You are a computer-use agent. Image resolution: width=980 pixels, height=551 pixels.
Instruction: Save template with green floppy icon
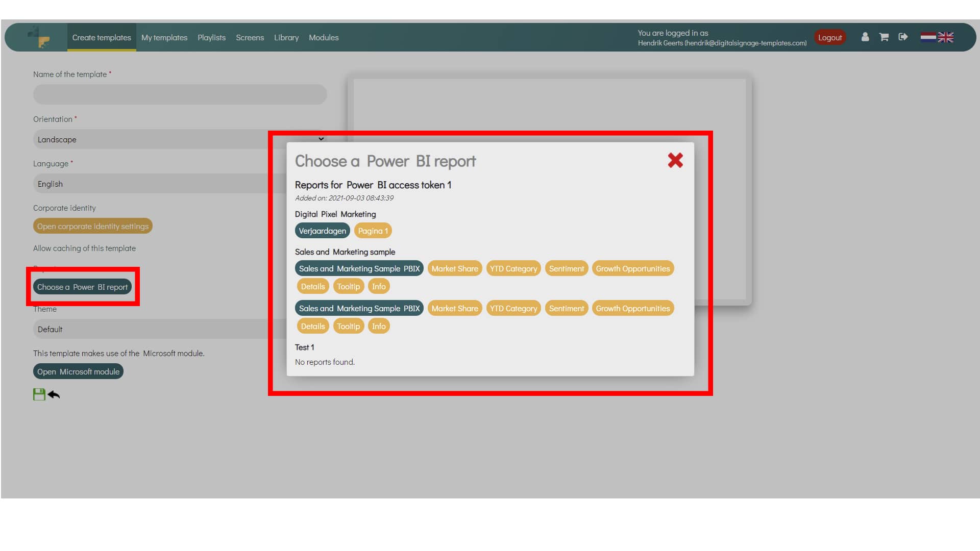coord(39,394)
